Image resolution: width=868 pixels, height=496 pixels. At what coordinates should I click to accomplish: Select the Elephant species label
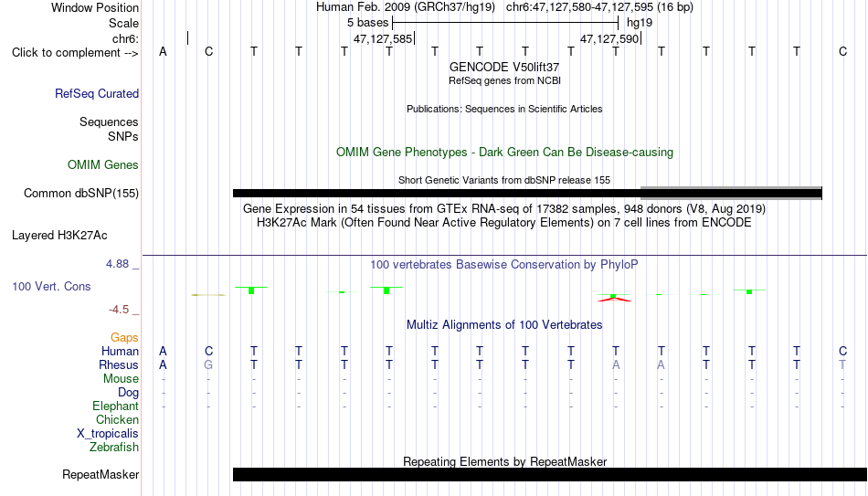click(115, 406)
